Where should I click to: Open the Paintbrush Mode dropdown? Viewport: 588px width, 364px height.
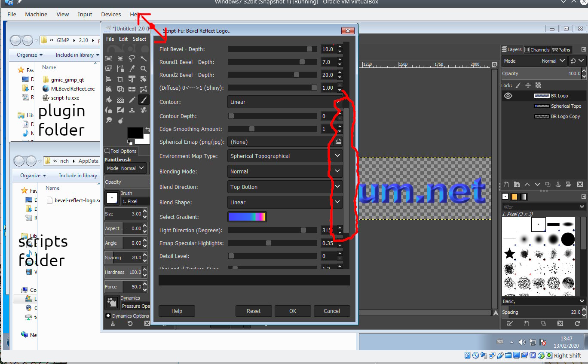tap(126, 168)
